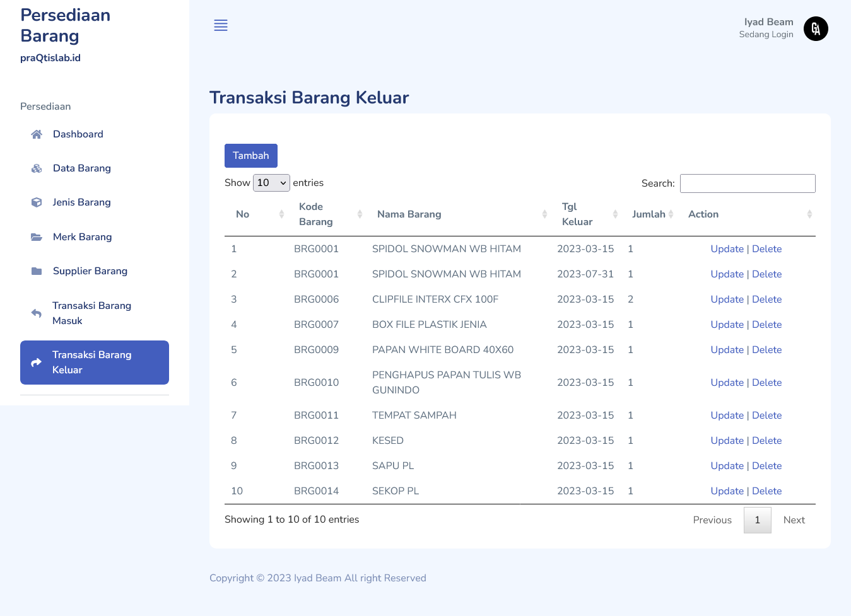Click the Search input field
The image size is (851, 616).
[x=747, y=183]
